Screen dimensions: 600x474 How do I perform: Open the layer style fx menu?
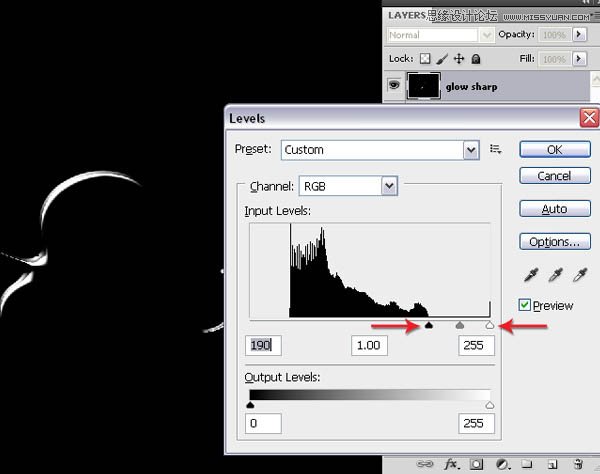(x=452, y=464)
